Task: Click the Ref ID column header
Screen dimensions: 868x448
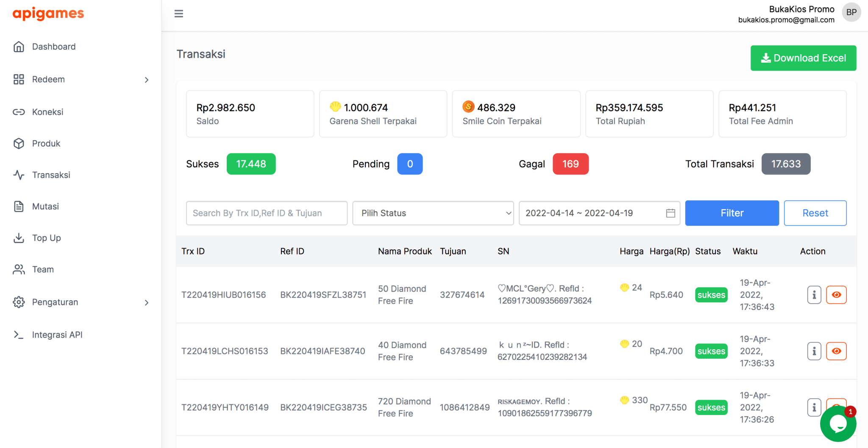Action: coord(292,251)
